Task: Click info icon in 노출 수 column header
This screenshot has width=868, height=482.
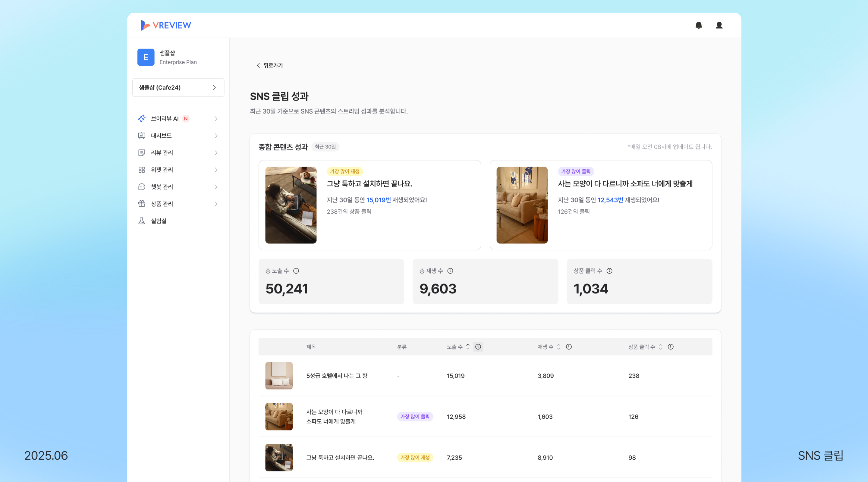Action: 478,347
